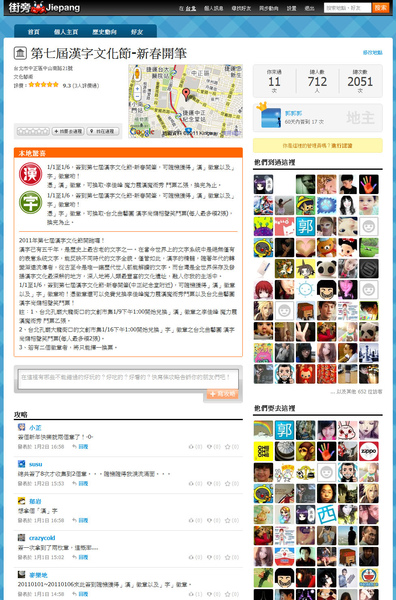Viewport: 396px width, 600px height.
Task: Open the 好友 tab
Action: (x=137, y=32)
